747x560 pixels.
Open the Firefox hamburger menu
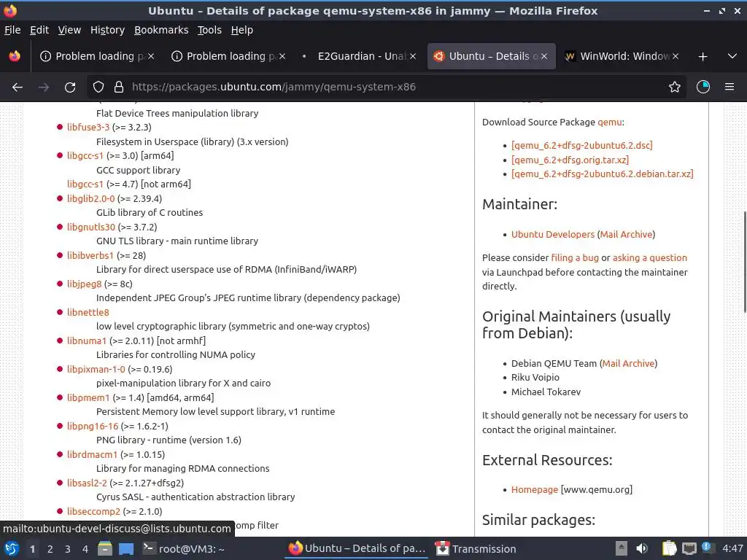tap(729, 87)
